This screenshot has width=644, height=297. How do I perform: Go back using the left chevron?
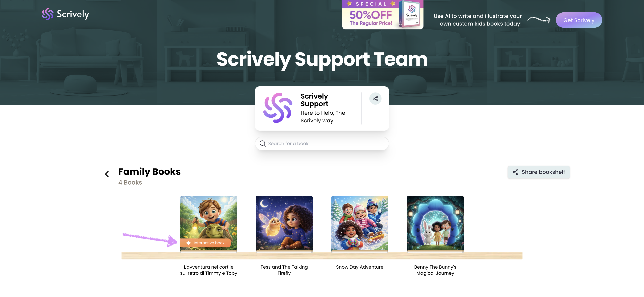pyautogui.click(x=107, y=174)
